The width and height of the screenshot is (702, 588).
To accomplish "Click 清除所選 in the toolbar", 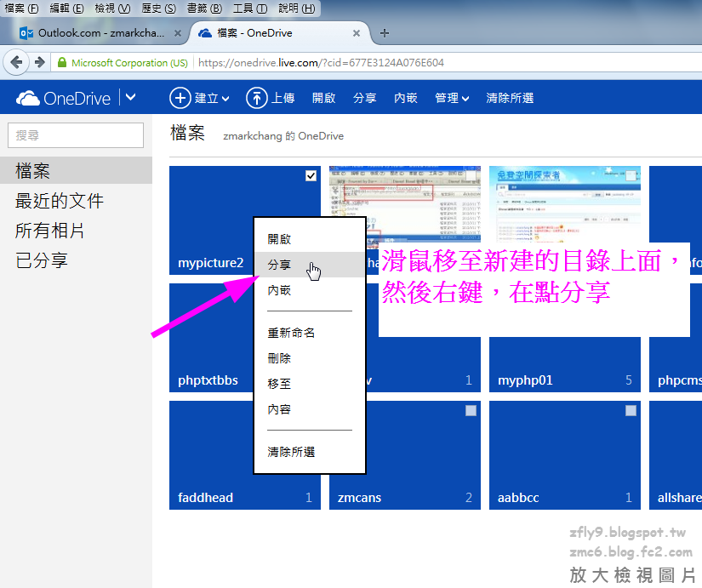I will pyautogui.click(x=510, y=98).
